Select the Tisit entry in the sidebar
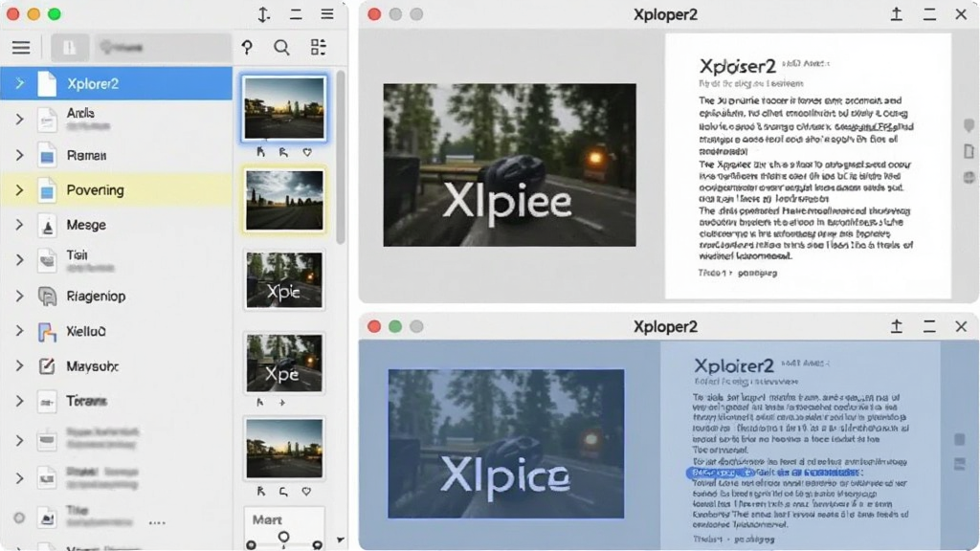This screenshot has width=980, height=551. (x=116, y=260)
